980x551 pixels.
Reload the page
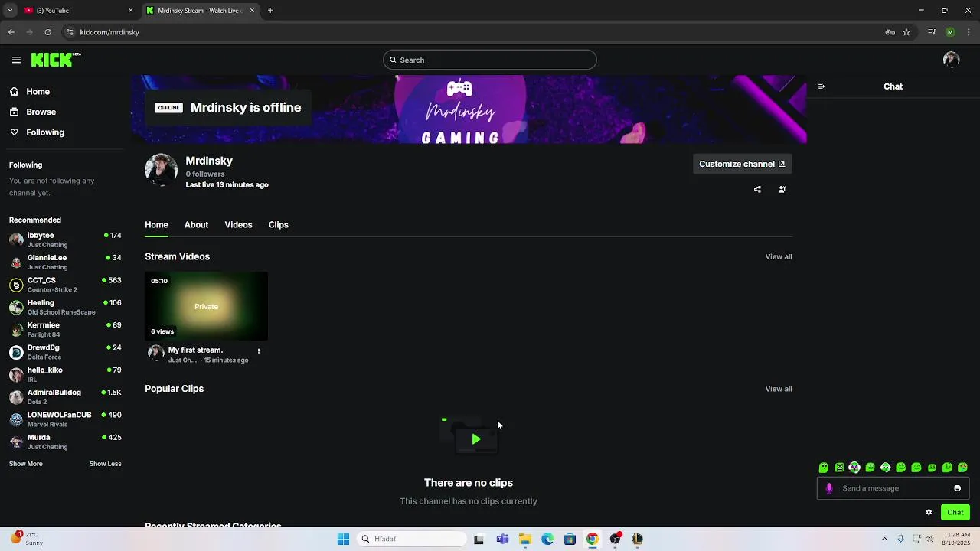tap(47, 32)
